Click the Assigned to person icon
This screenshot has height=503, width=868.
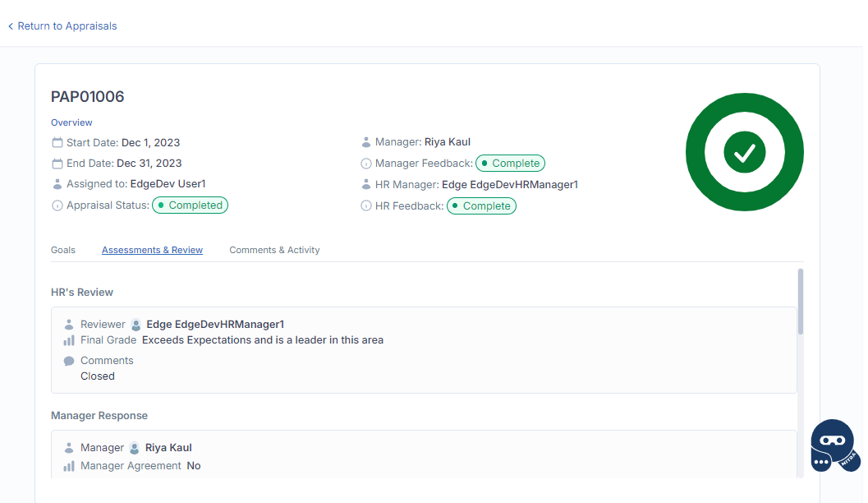pyautogui.click(x=57, y=184)
